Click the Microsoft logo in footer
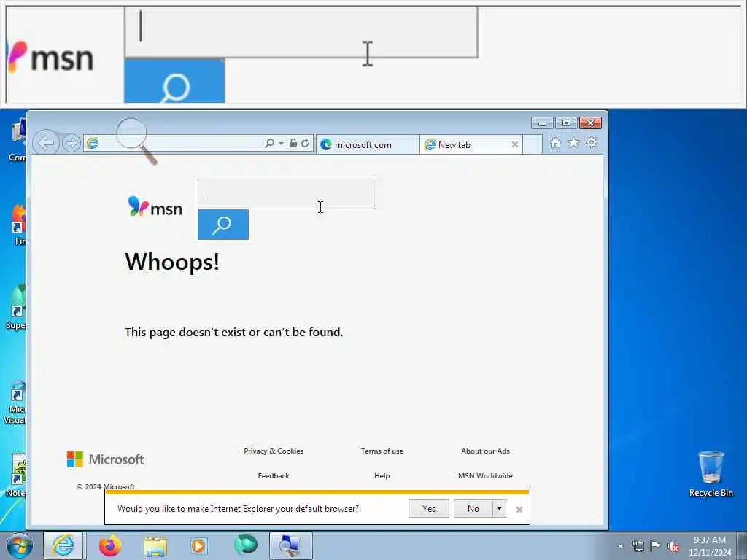The width and height of the screenshot is (747, 560). (x=105, y=459)
